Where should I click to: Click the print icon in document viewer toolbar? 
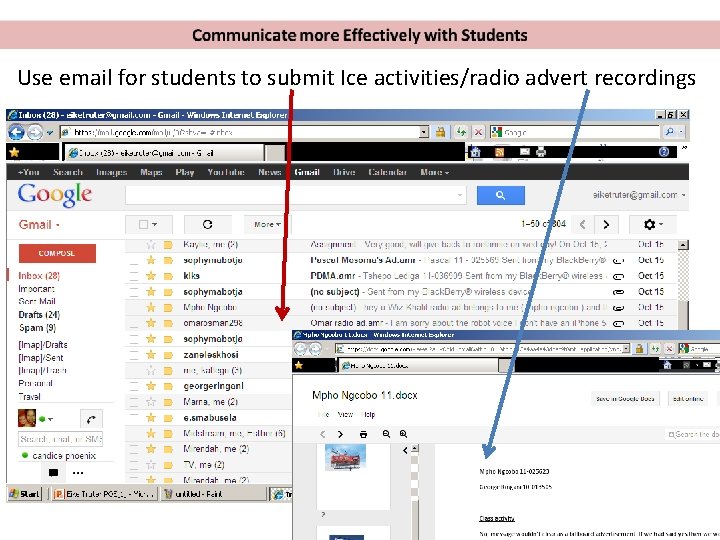(x=363, y=434)
